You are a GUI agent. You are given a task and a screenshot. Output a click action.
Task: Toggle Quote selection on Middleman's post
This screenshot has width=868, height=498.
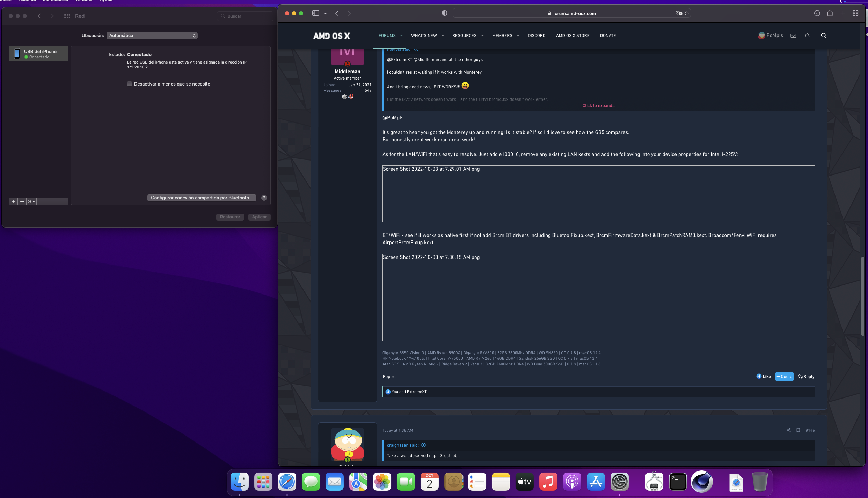784,377
